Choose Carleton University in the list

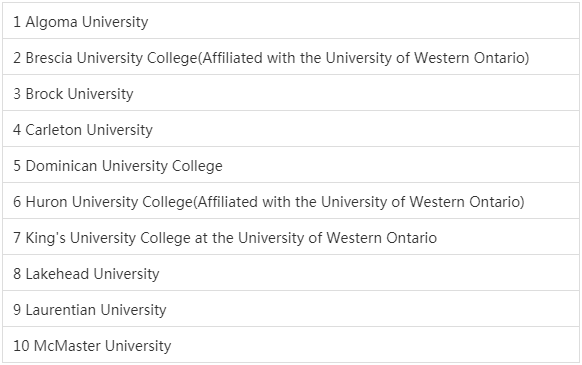click(291, 129)
